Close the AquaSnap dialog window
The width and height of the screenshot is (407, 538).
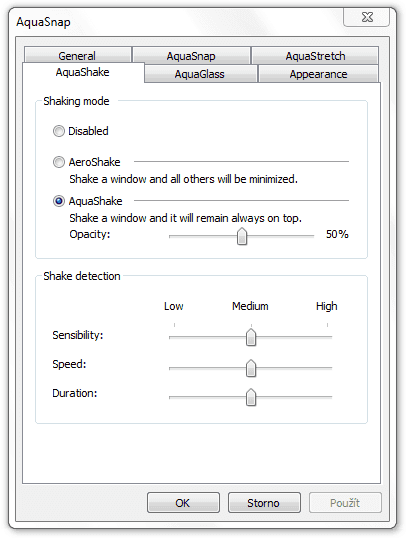(x=367, y=17)
